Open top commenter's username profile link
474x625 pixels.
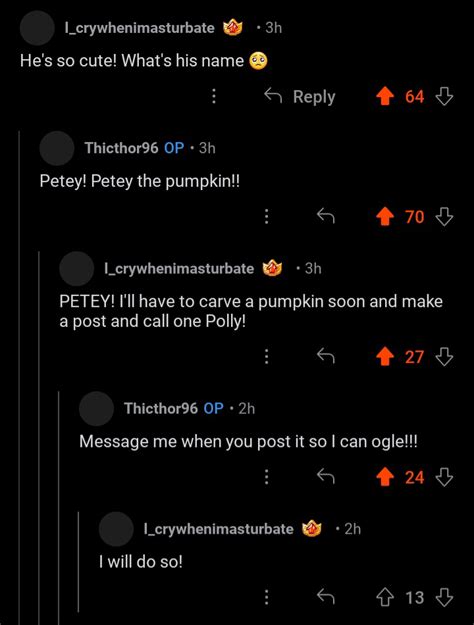139,28
